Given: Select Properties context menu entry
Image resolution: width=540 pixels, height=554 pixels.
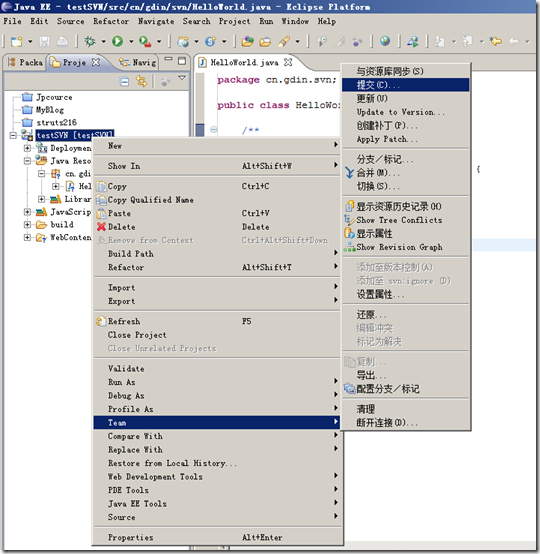Looking at the screenshot, I should tap(217, 537).
